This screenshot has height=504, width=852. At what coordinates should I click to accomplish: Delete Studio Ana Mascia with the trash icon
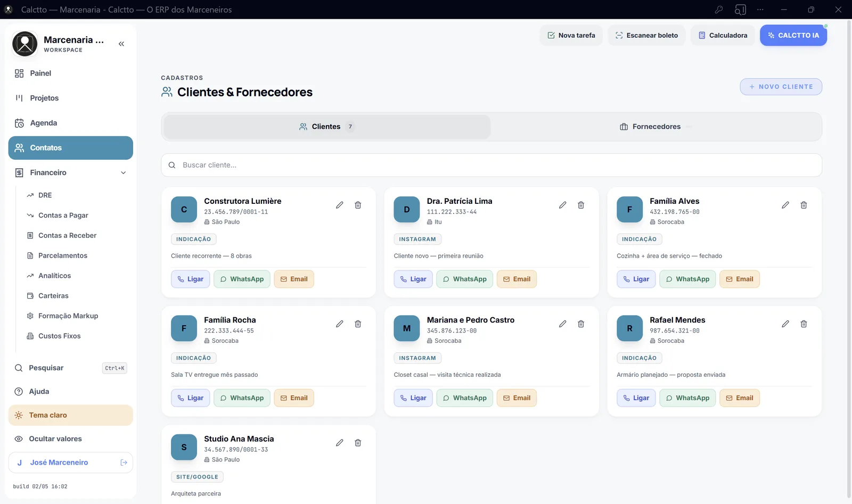(x=358, y=443)
